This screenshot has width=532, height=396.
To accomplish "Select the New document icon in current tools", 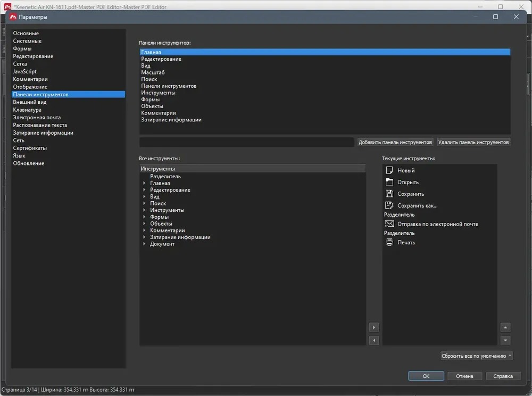I will click(389, 170).
